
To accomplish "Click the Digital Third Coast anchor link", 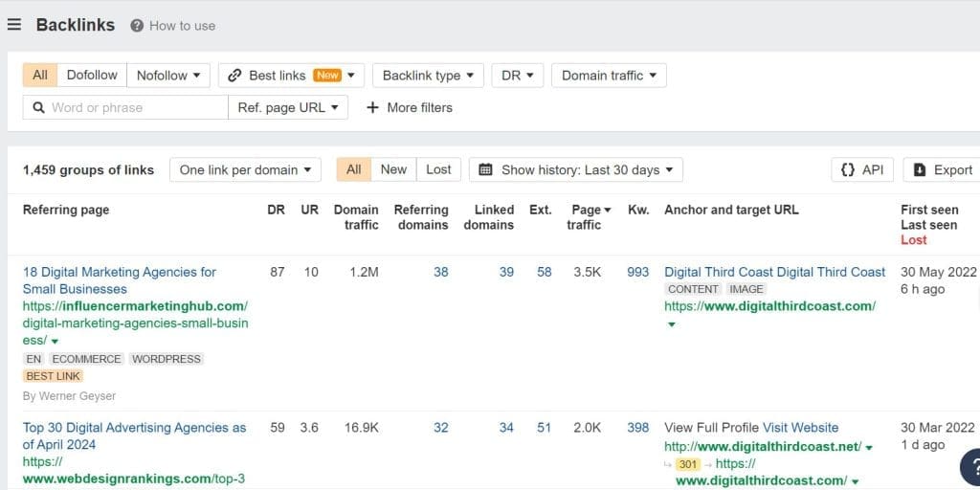I will tap(775, 272).
